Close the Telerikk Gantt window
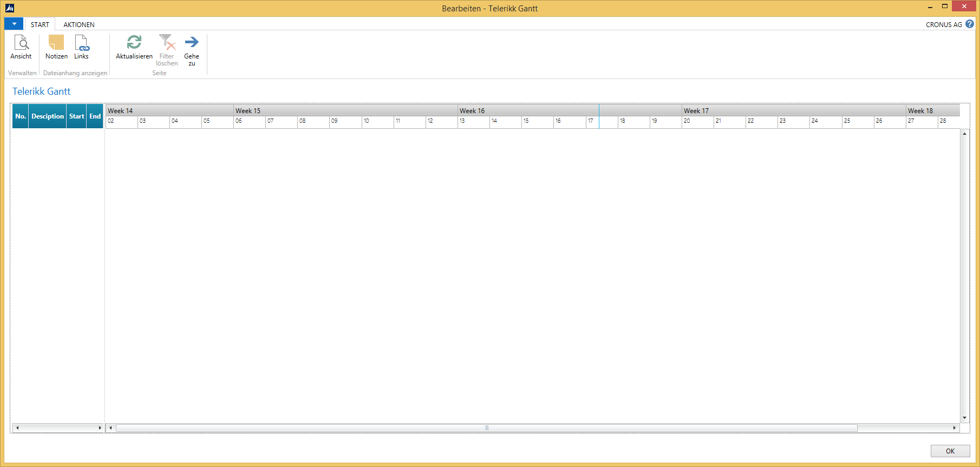Screen dimensions: 980x467 [x=964, y=6]
